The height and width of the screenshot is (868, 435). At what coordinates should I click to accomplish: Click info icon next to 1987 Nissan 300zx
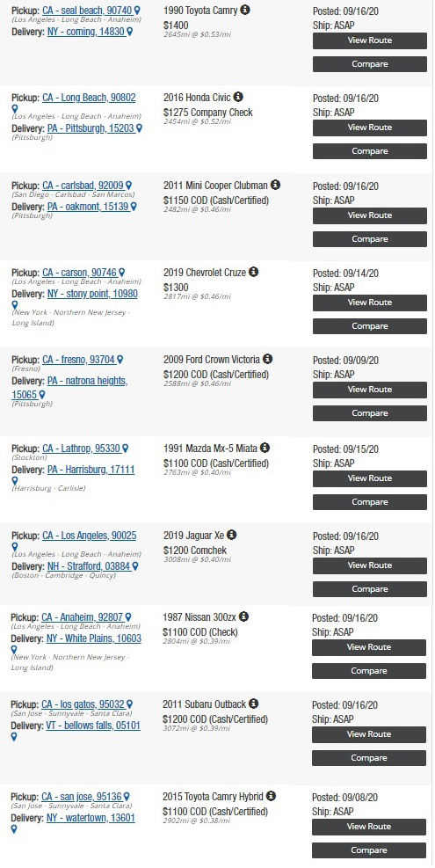(x=243, y=616)
